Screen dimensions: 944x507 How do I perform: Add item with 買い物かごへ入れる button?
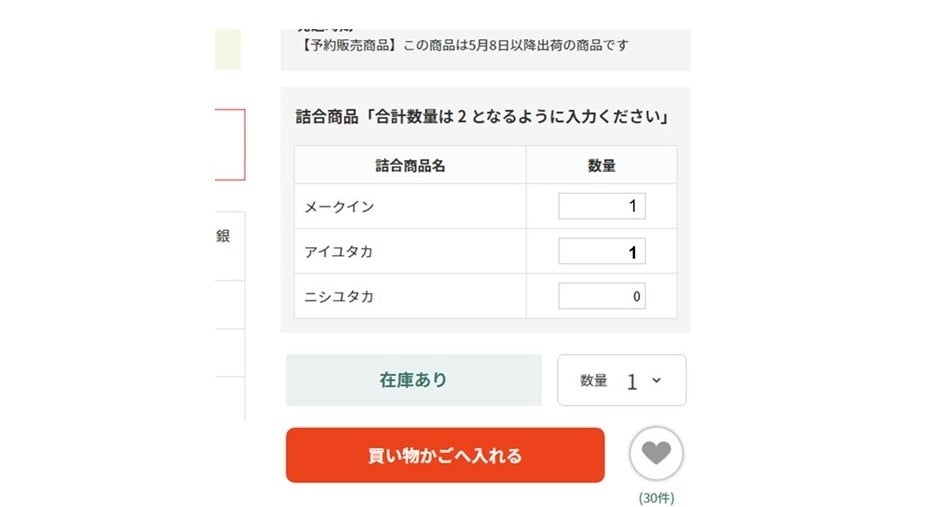[x=445, y=455]
